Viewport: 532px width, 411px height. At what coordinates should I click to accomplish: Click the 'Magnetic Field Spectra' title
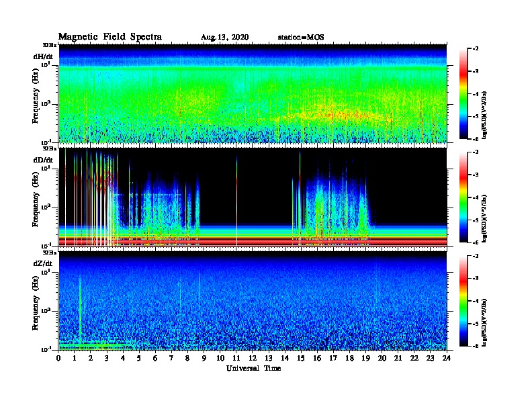point(110,37)
